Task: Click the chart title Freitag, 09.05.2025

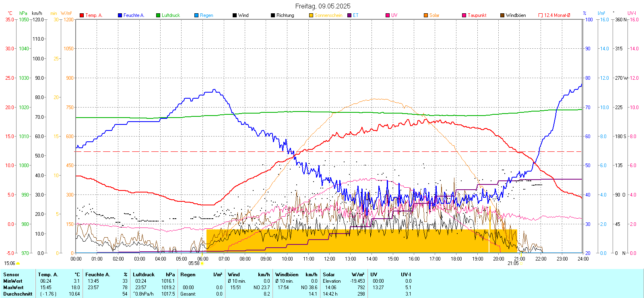Action: [322, 6]
